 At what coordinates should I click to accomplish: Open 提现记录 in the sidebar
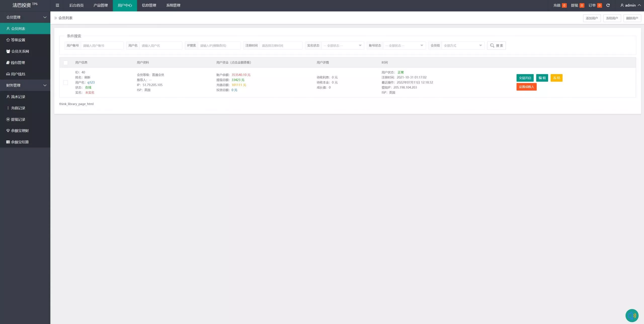pos(18,119)
